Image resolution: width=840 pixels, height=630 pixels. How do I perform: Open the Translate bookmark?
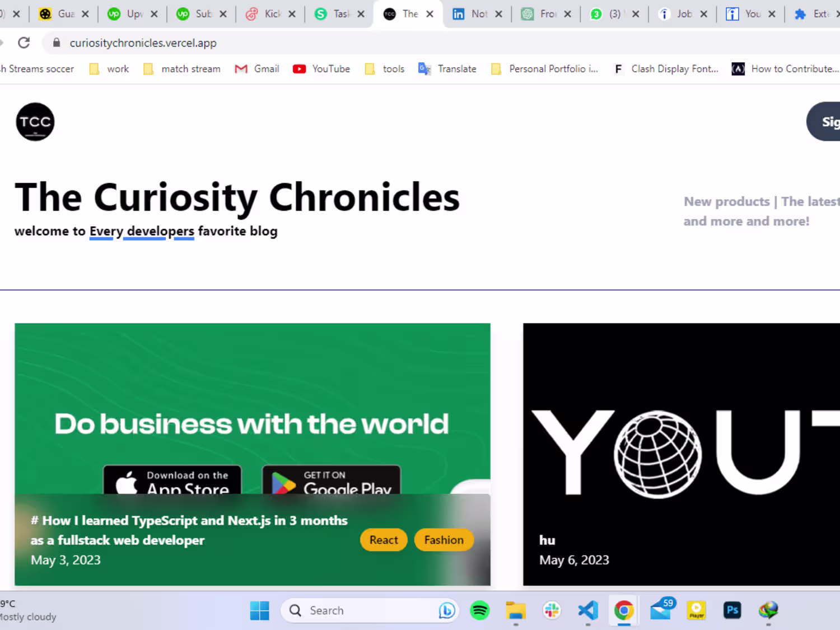click(447, 69)
